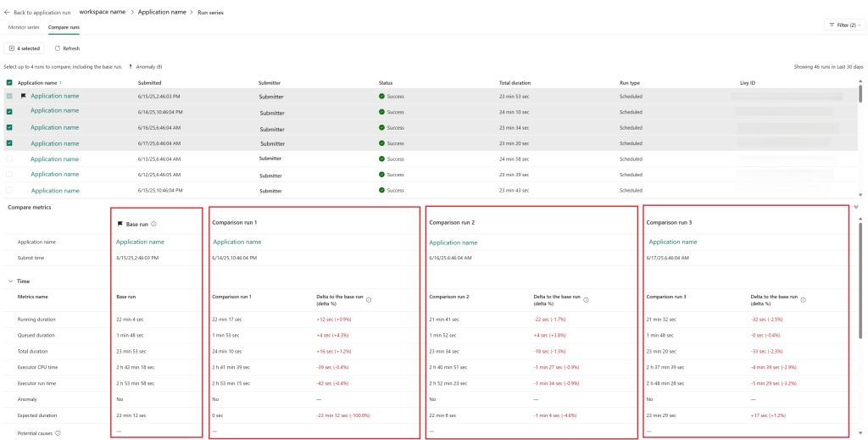Toggle the select-all checkbox in table header

[x=9, y=83]
